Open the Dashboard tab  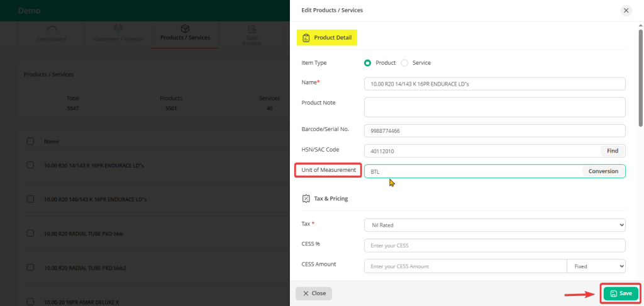[52, 38]
